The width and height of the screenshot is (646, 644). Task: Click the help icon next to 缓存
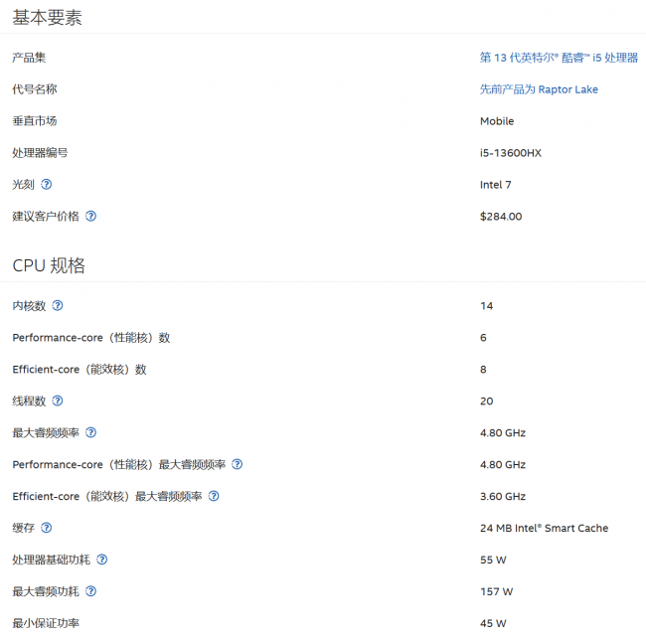point(46,528)
